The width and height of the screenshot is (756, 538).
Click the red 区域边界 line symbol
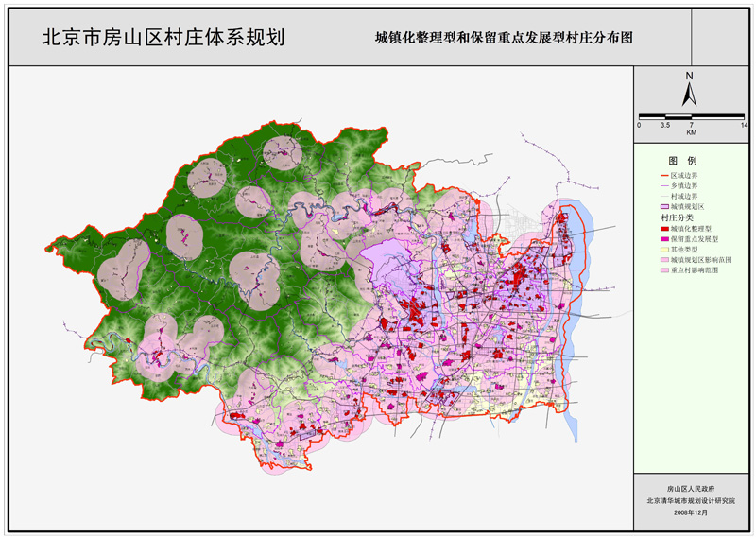663,176
